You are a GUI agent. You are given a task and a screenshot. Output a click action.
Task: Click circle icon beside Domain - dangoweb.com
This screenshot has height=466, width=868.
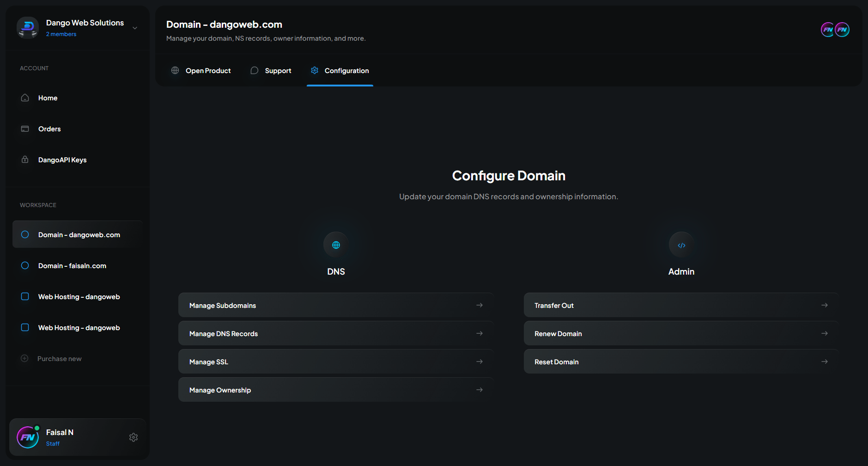point(25,234)
